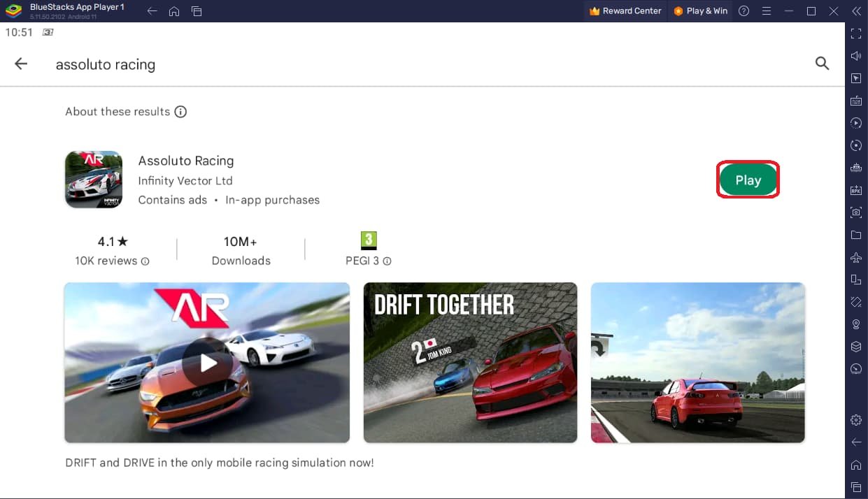Open the About these results info icon
The width and height of the screenshot is (868, 499).
click(x=180, y=112)
